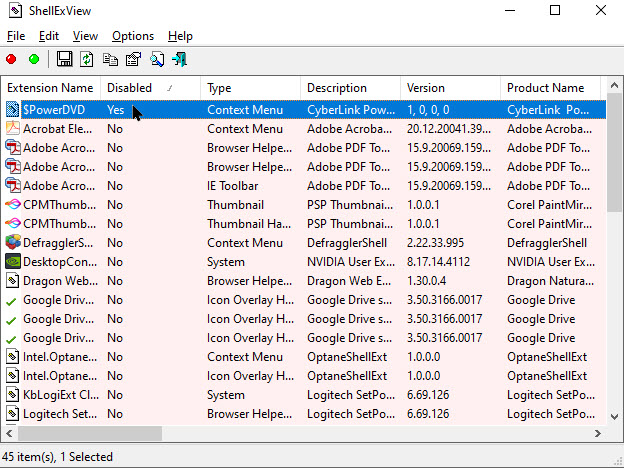Screen dimensions: 624x468
Task: Click the Corel icon of the Thumbnail Ha... row
Action: point(13,223)
